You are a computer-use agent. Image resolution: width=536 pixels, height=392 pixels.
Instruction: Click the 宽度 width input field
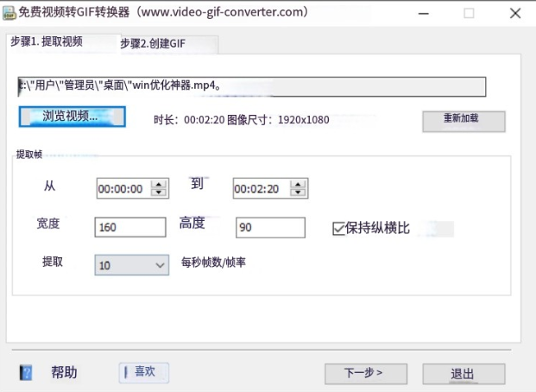[130, 228]
